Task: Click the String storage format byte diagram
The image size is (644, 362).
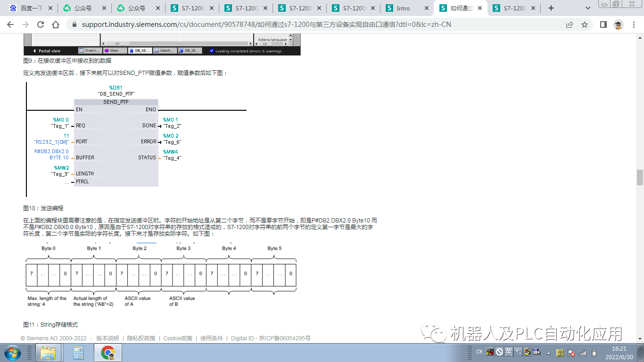Action: point(161,275)
